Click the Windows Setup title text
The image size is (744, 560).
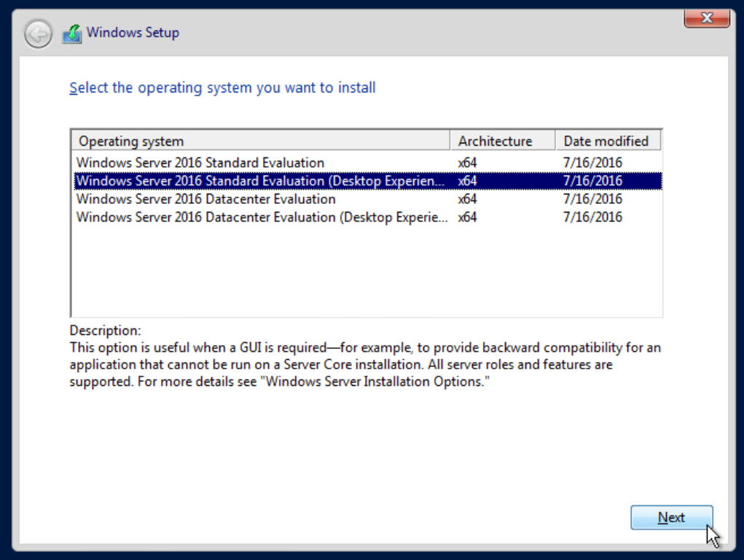[x=133, y=33]
